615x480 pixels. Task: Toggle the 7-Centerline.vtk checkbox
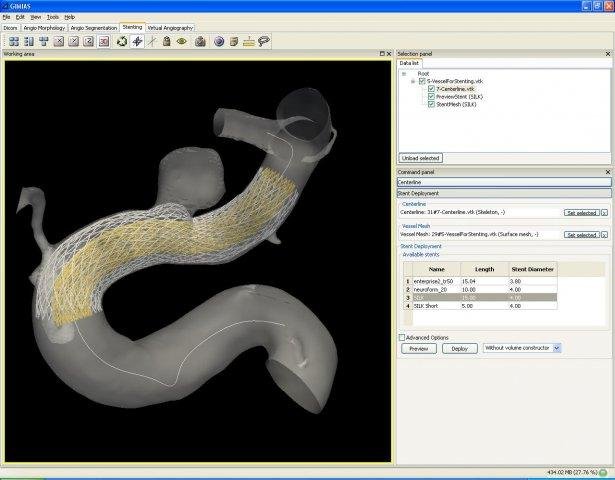pyautogui.click(x=431, y=89)
